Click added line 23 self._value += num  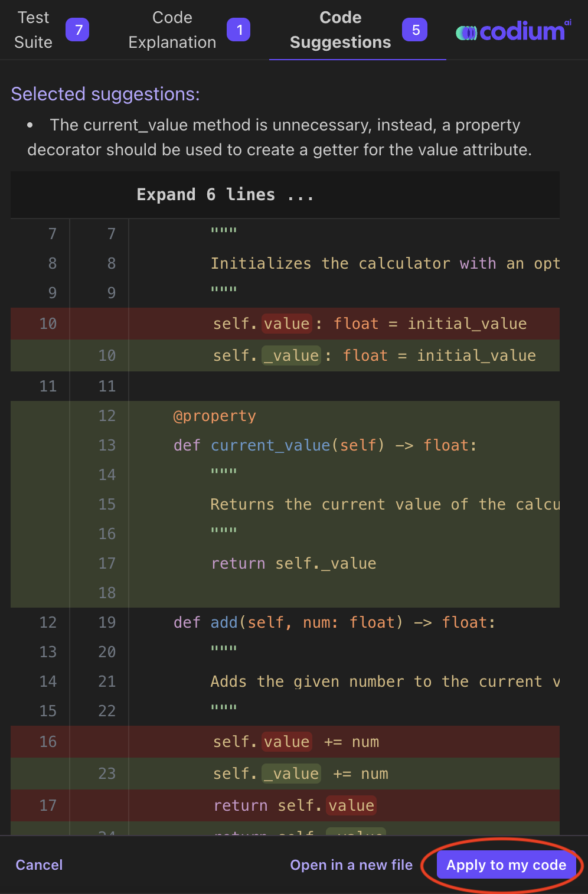[x=300, y=774]
